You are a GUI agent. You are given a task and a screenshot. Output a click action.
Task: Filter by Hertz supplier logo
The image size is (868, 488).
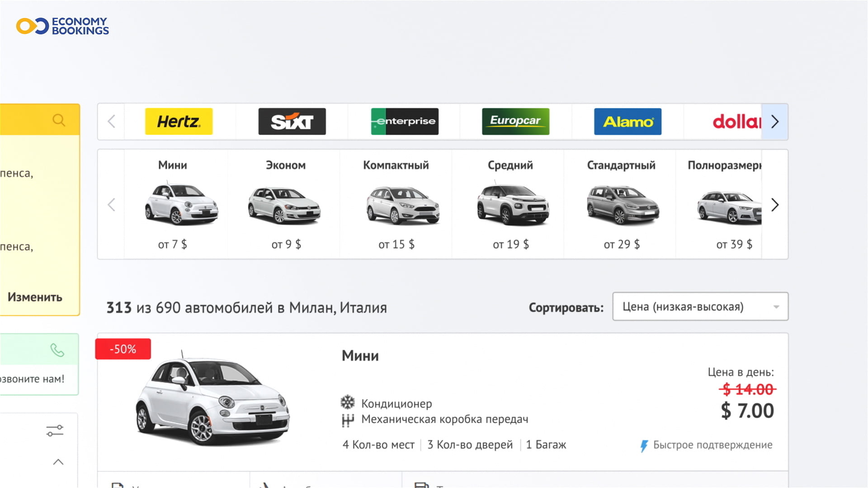pyautogui.click(x=179, y=122)
